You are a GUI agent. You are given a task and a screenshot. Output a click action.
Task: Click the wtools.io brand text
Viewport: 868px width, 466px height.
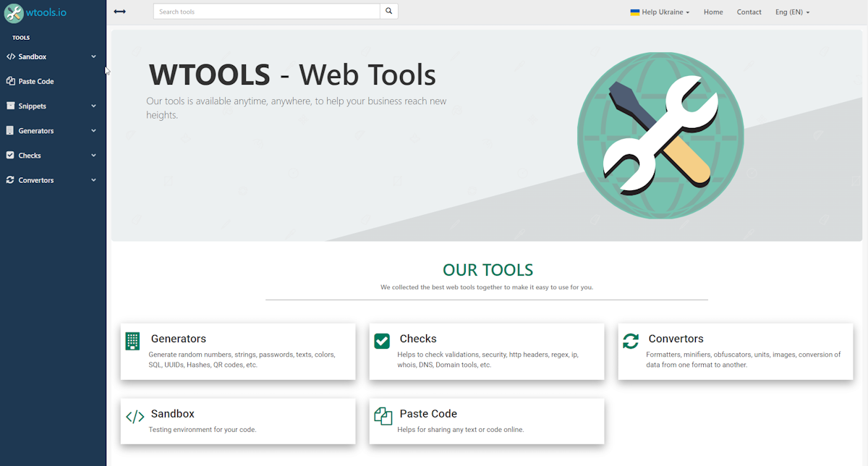pos(46,12)
